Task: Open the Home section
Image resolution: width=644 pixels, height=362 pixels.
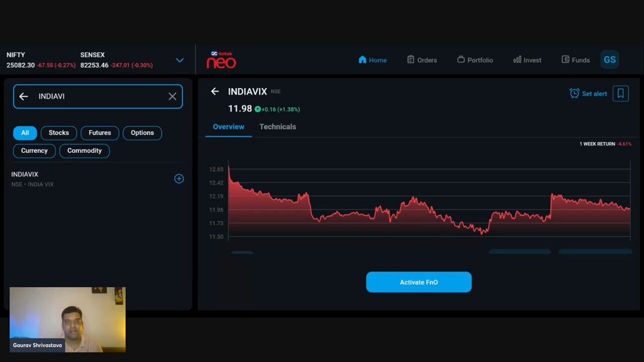Action: click(x=372, y=60)
